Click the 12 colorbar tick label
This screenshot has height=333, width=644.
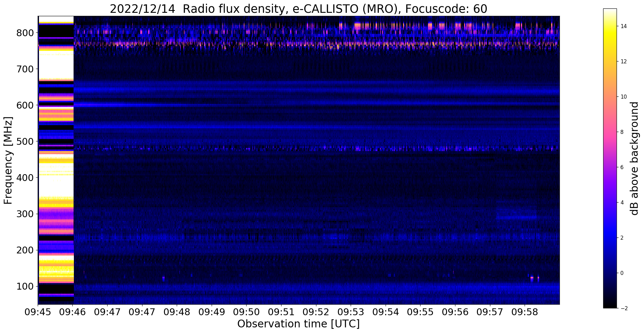click(623, 61)
